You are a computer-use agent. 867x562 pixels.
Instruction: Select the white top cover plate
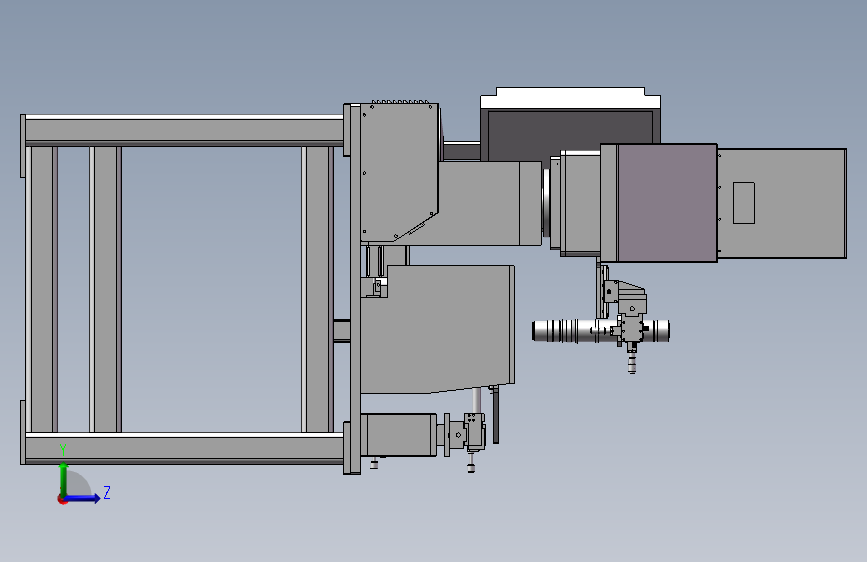570,98
